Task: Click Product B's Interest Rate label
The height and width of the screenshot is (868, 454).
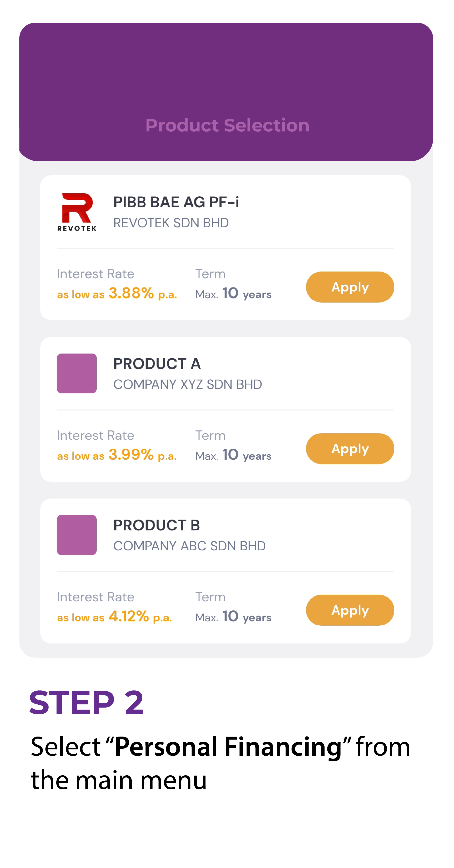Action: click(x=95, y=597)
